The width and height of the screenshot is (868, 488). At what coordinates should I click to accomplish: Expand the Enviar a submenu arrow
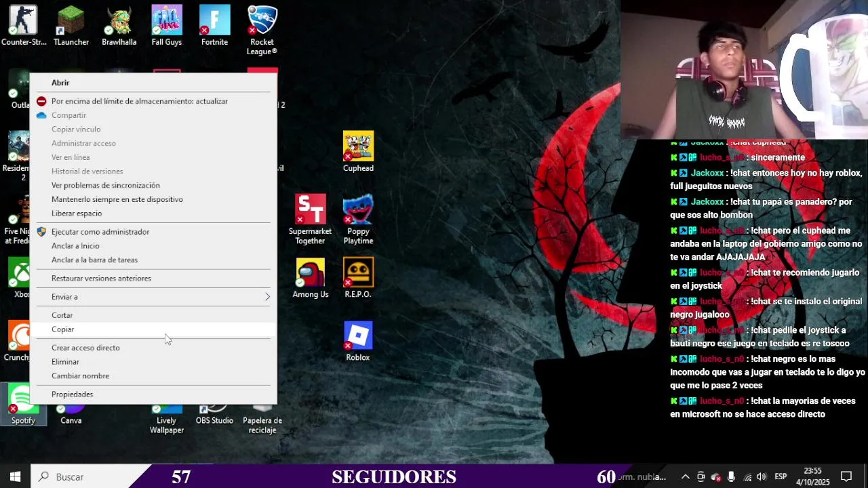pyautogui.click(x=267, y=297)
